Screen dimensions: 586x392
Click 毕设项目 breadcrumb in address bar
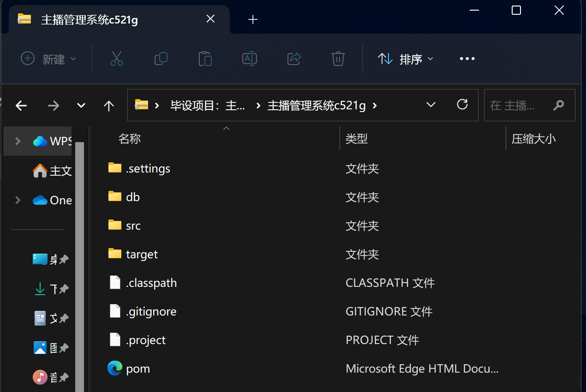208,106
